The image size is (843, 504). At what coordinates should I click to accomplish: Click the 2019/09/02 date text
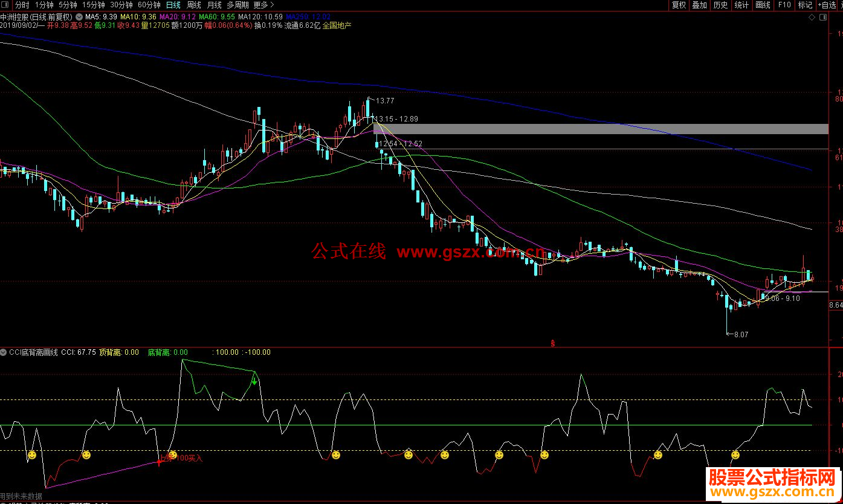pyautogui.click(x=19, y=25)
